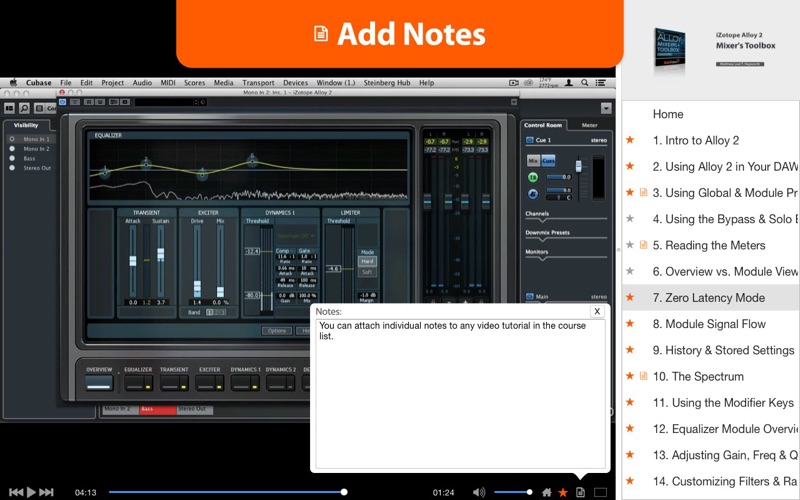The height and width of the screenshot is (500, 800).
Task: Click the Transient Attack slider handle
Action: (133, 261)
